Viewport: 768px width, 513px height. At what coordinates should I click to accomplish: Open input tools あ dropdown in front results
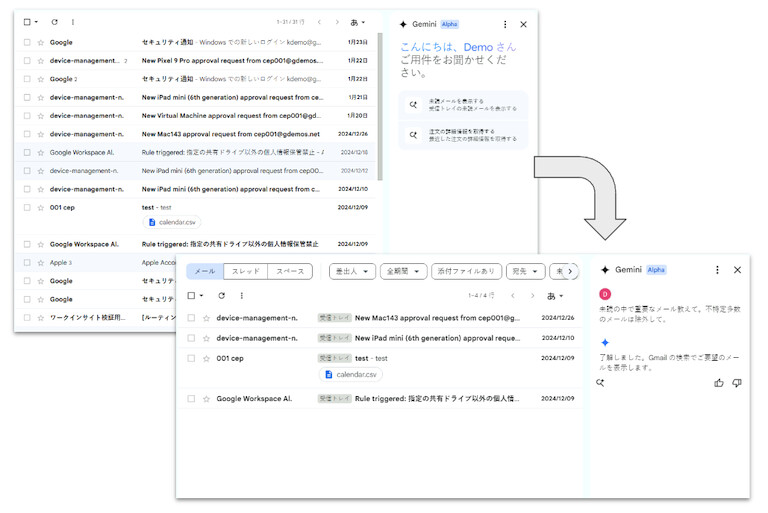pyautogui.click(x=554, y=296)
